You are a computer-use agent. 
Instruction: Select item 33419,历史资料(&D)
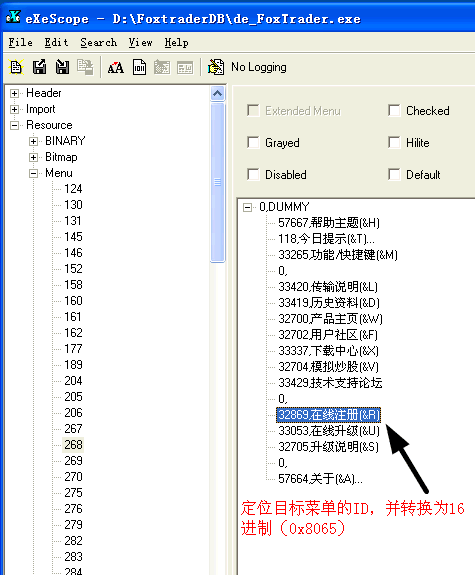coord(329,303)
